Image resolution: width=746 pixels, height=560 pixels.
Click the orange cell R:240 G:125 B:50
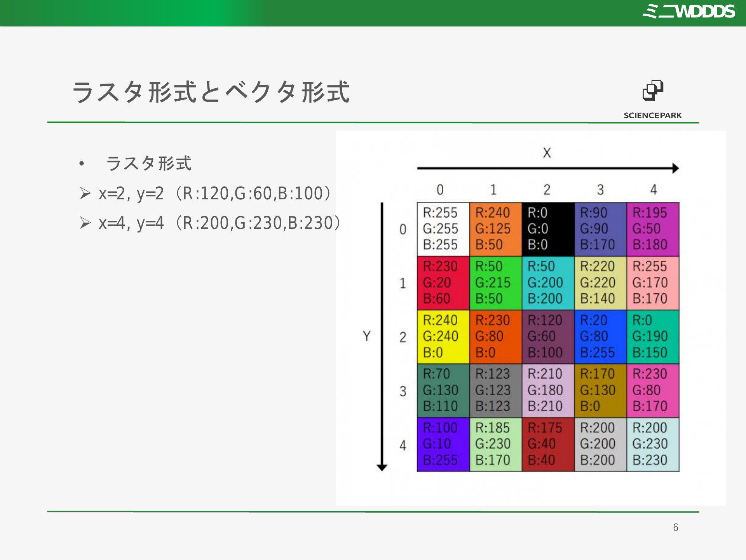496,229
